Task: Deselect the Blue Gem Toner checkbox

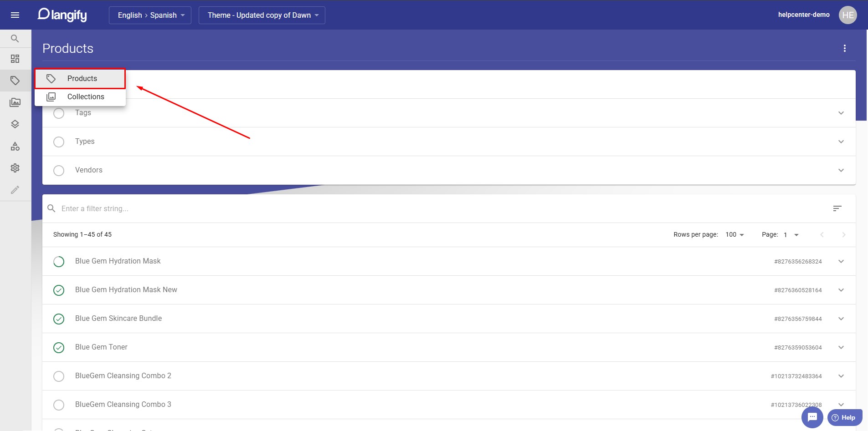Action: (x=59, y=347)
